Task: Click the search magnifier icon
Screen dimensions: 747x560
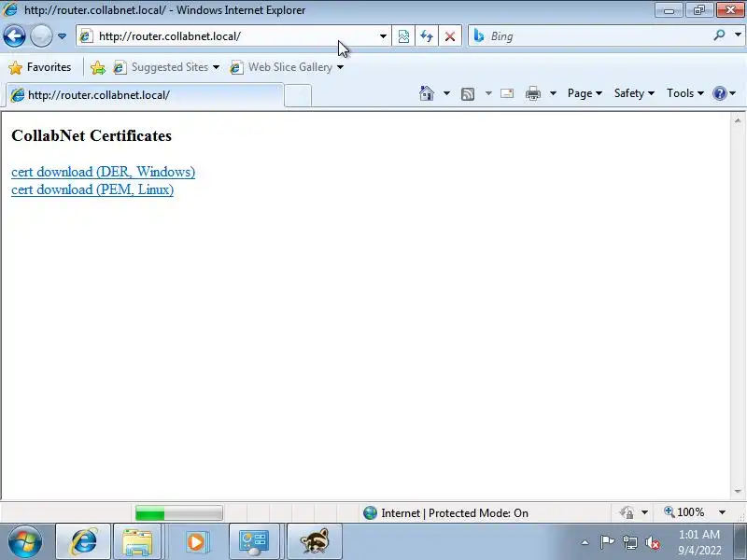Action: [719, 35]
